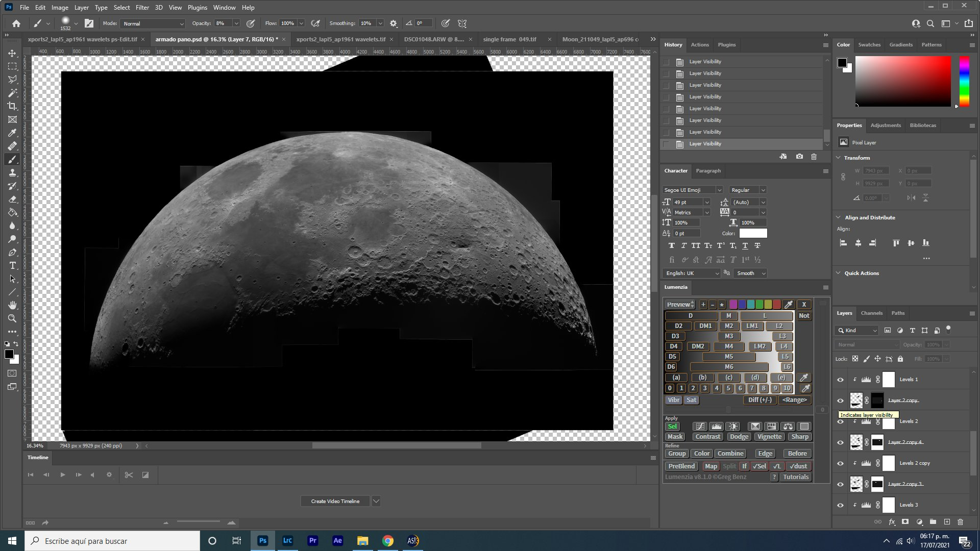Click the Lumenzia Vignette button
This screenshot has height=551, width=980.
pos(769,437)
